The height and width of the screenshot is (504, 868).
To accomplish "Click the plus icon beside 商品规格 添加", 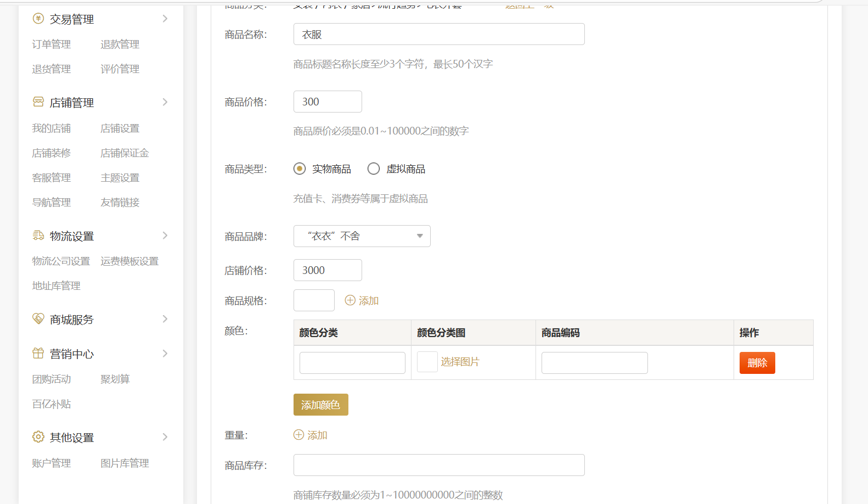I will pos(350,300).
